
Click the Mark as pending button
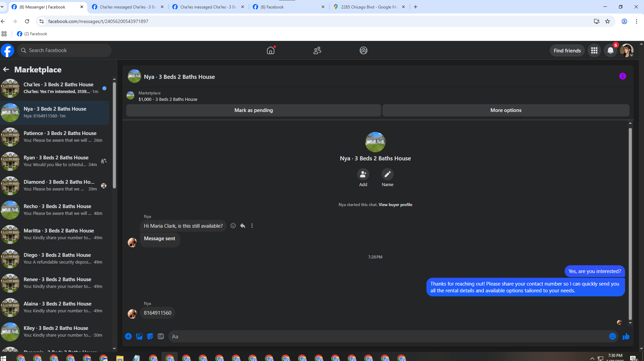[x=253, y=110]
